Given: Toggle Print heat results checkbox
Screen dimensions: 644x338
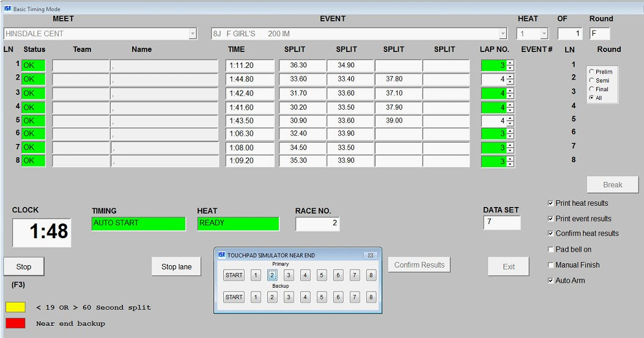Looking at the screenshot, I should (551, 203).
